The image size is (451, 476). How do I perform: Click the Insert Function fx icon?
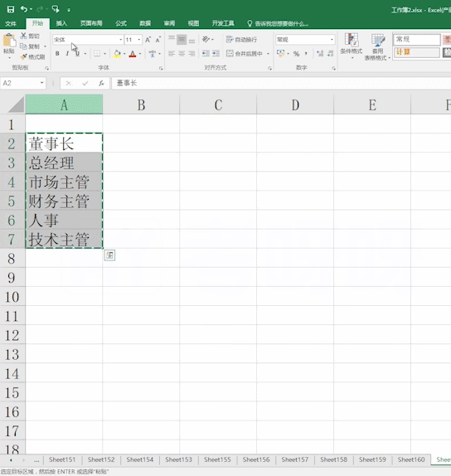(101, 83)
